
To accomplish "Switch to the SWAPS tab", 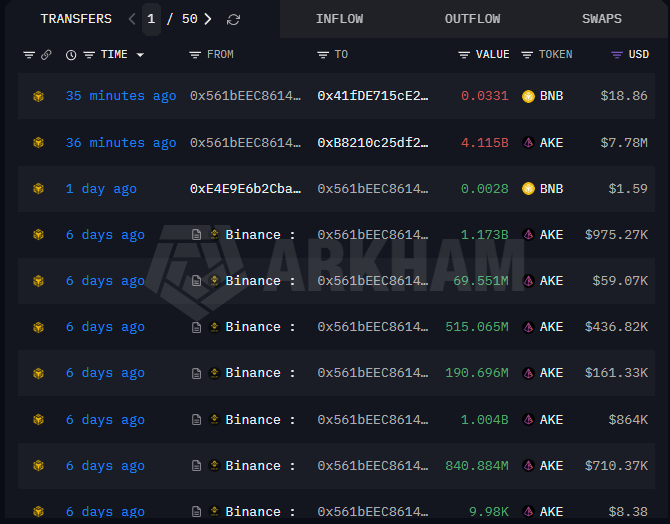I will (x=602, y=19).
